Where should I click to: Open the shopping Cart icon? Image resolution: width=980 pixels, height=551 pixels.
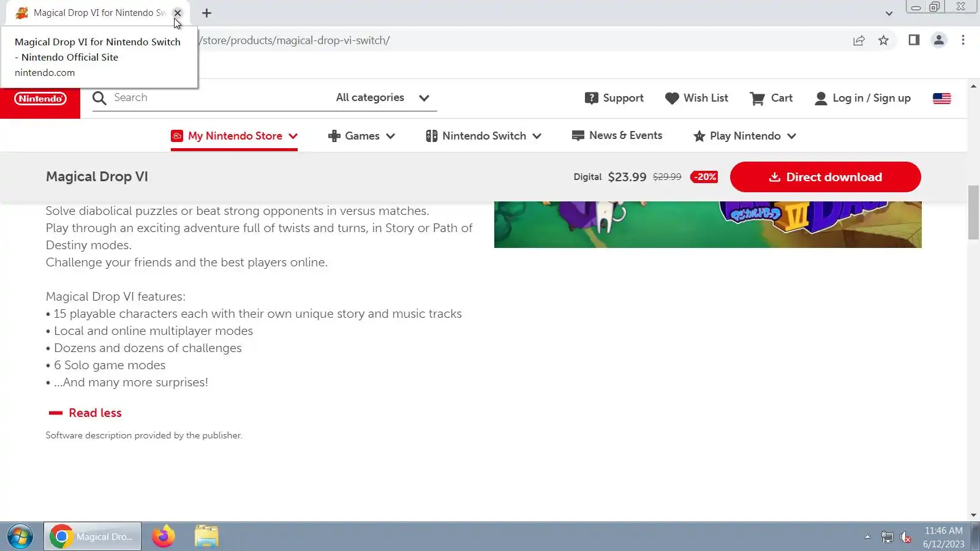[x=757, y=99]
